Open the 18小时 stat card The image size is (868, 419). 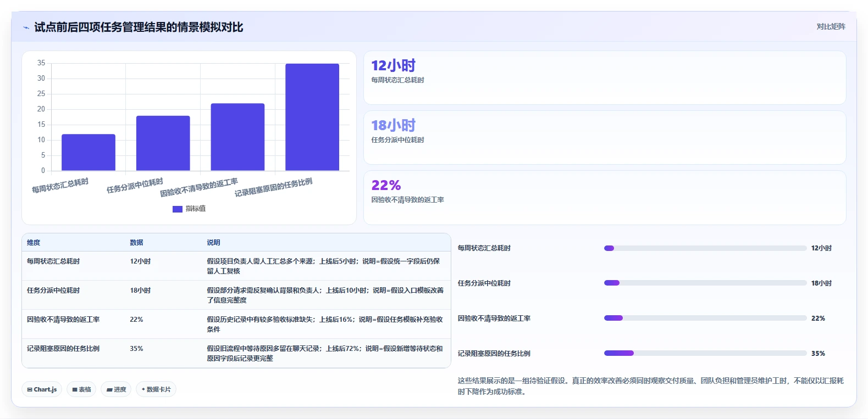coord(605,138)
